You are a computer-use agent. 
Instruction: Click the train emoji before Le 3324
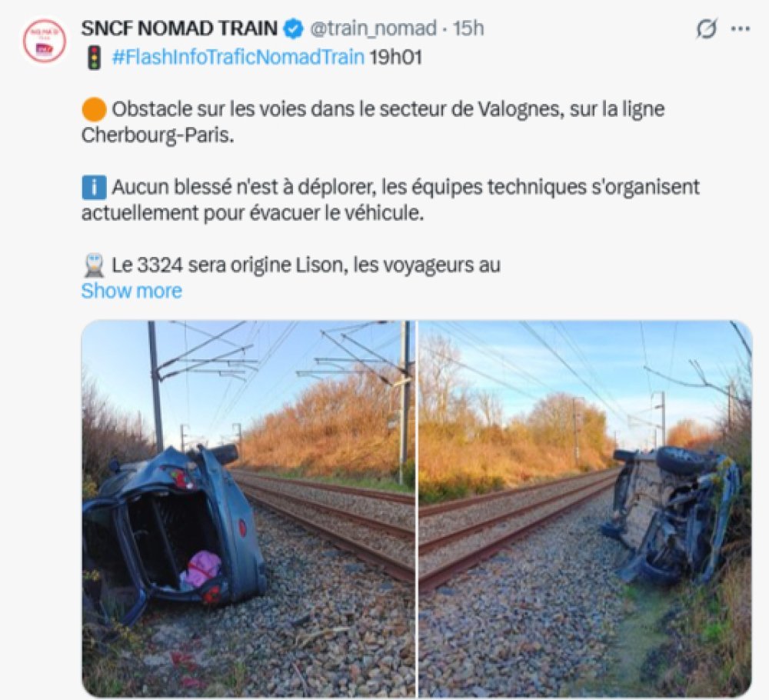click(x=94, y=265)
